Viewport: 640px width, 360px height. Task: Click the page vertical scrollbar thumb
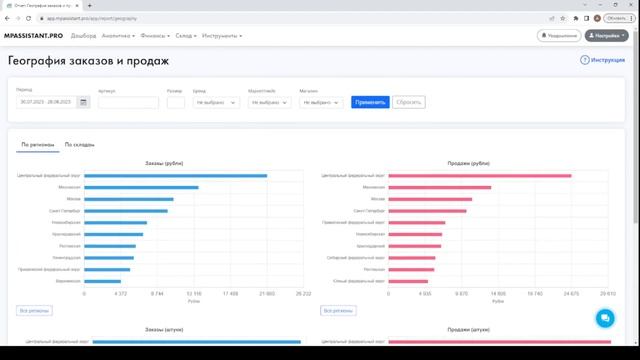[x=636, y=127]
